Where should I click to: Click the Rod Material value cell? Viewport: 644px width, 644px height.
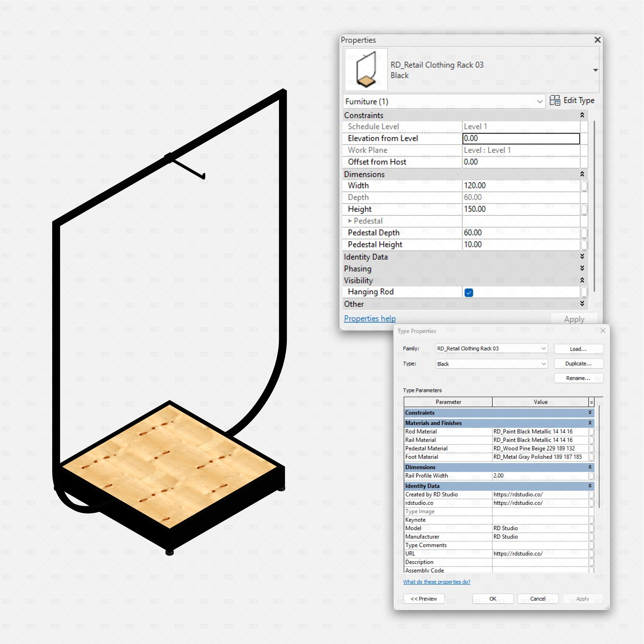[540, 431]
